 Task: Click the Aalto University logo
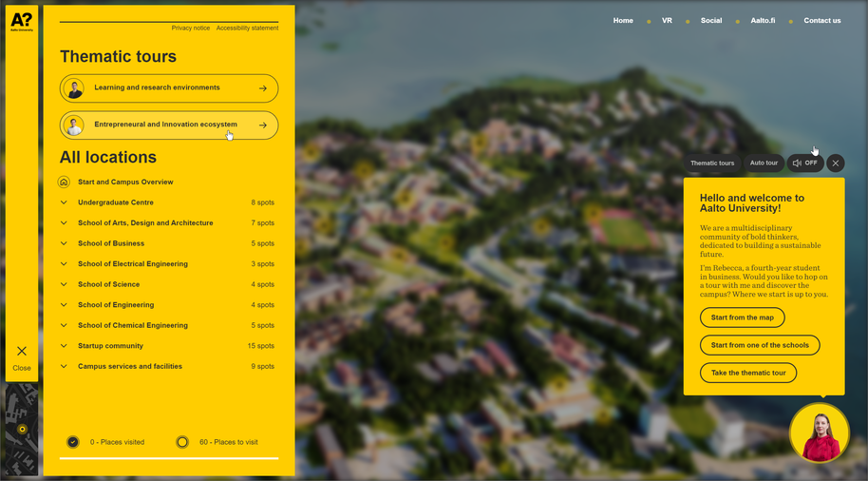[21, 22]
